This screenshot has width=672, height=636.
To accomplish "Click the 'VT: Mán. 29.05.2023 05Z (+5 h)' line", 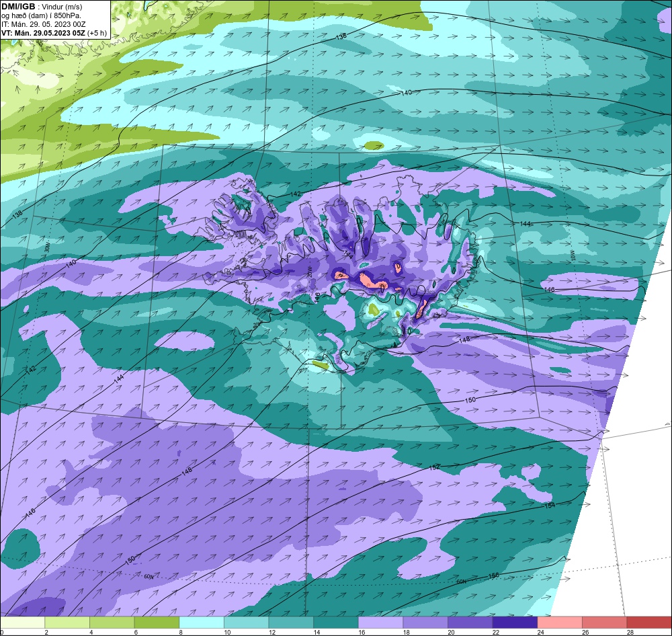I will (x=54, y=33).
